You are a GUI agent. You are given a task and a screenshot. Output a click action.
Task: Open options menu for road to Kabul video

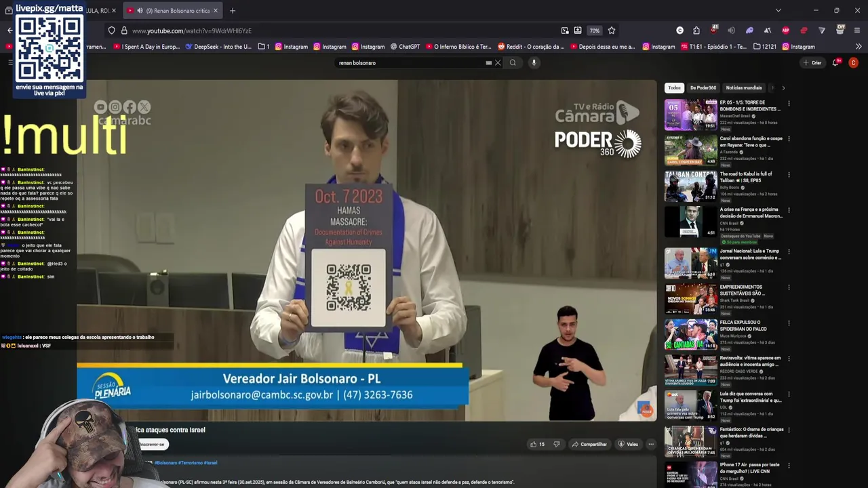tap(789, 175)
